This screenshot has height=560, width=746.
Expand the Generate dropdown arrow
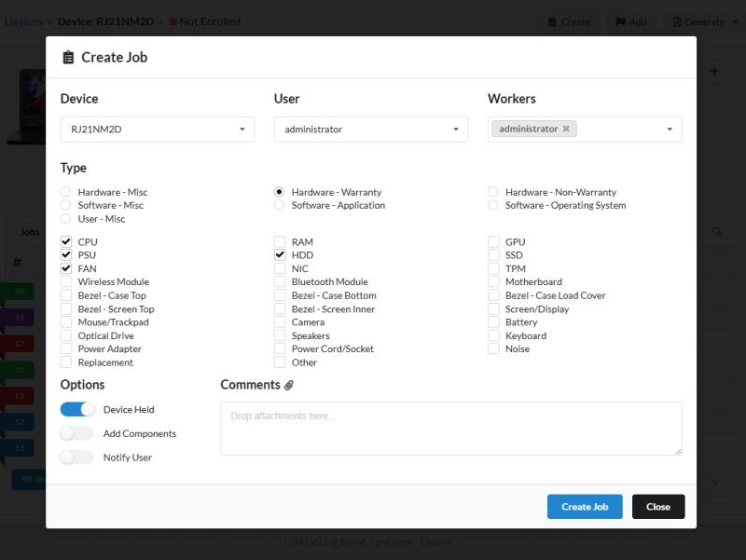click(x=734, y=21)
